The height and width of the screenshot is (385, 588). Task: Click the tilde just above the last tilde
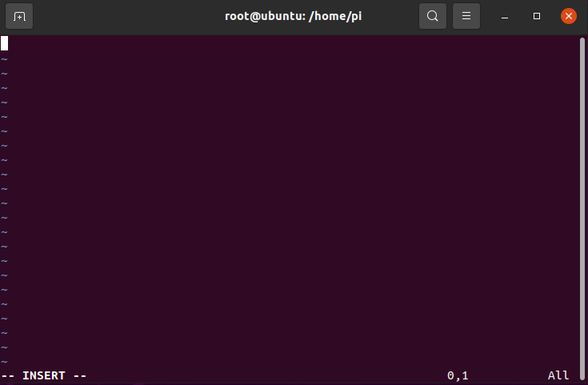pyautogui.click(x=4, y=347)
